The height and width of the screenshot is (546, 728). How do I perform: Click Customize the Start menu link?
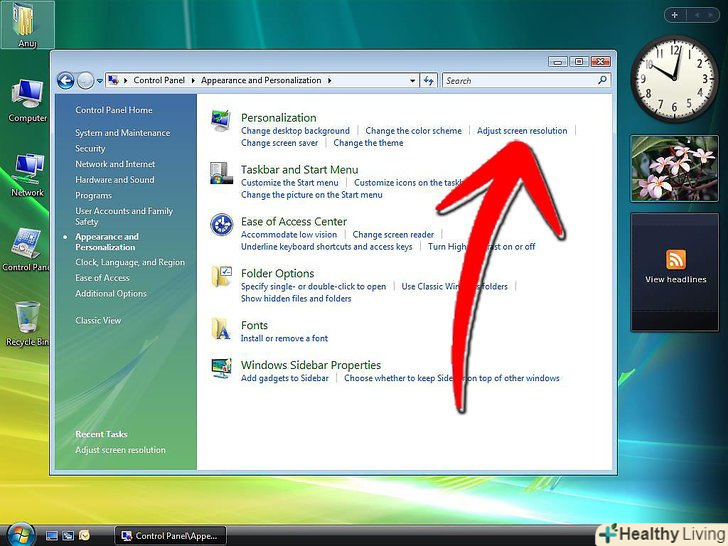point(290,183)
